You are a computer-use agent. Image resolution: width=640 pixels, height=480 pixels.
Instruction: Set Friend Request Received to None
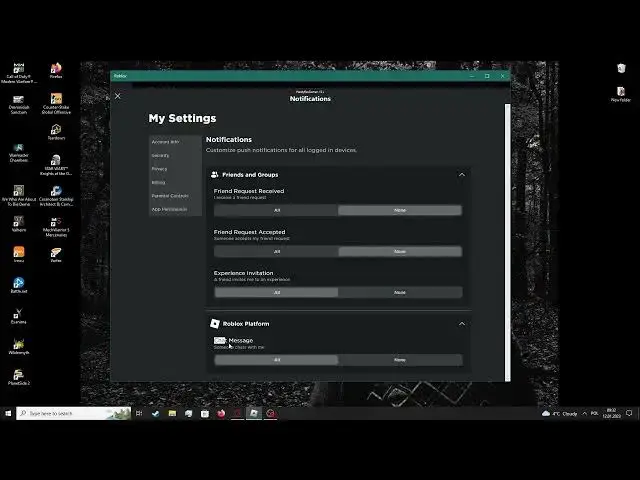coord(400,210)
